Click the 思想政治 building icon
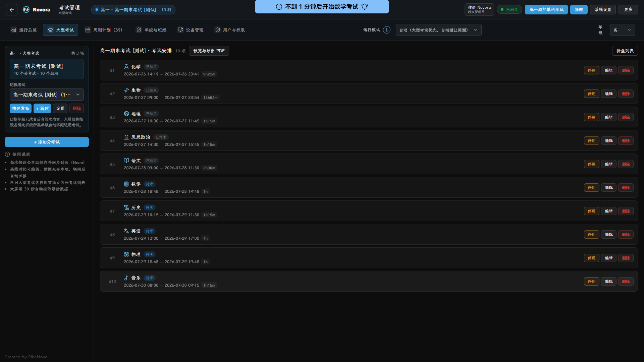This screenshot has width=644, height=362. tap(126, 137)
